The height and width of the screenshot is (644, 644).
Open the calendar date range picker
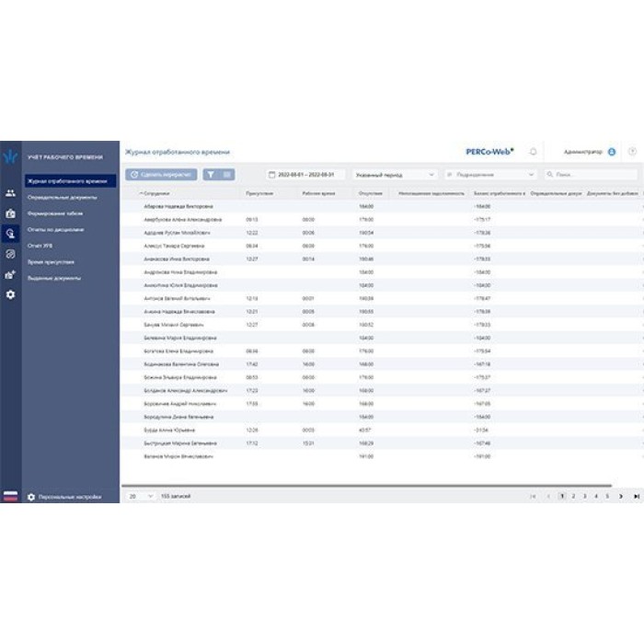(x=305, y=174)
